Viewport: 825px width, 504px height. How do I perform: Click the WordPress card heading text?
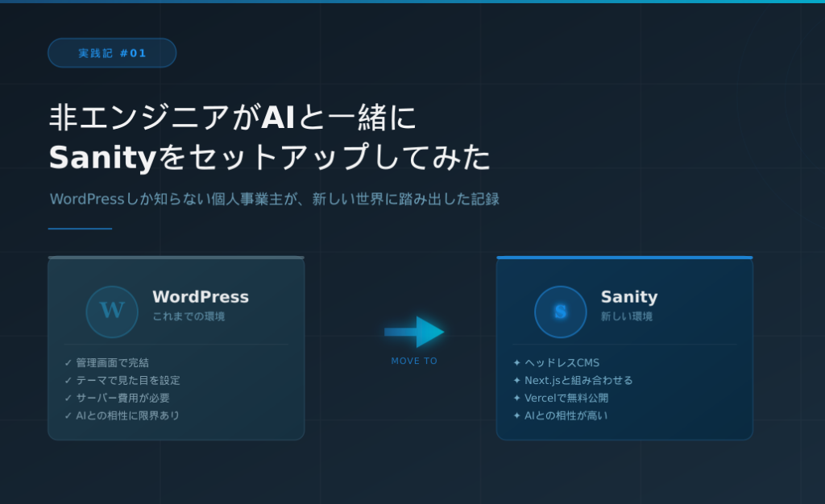click(201, 297)
